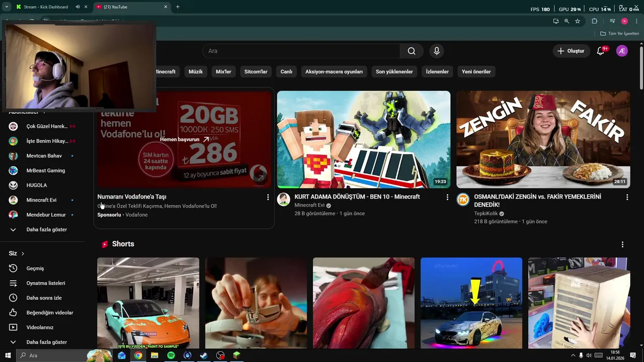Viewport: 644px width, 362px height.
Task: Open the tab search dropdown arrow
Action: pos(7,7)
